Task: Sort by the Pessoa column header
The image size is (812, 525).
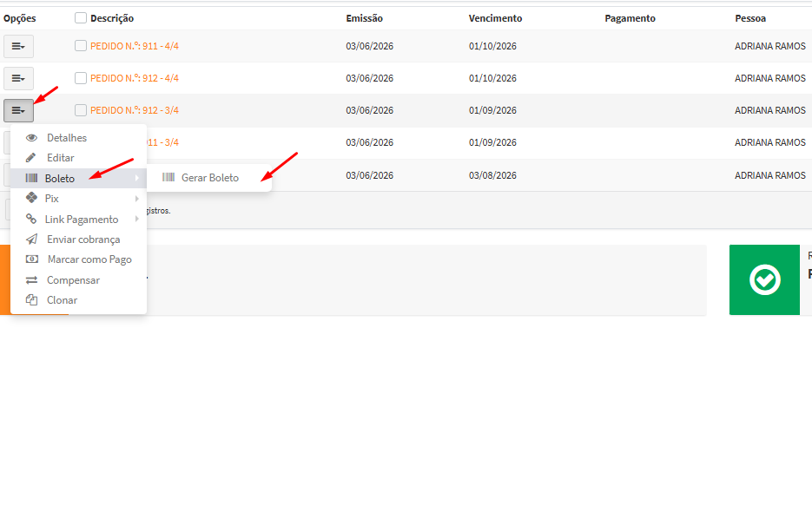Action: coord(750,18)
